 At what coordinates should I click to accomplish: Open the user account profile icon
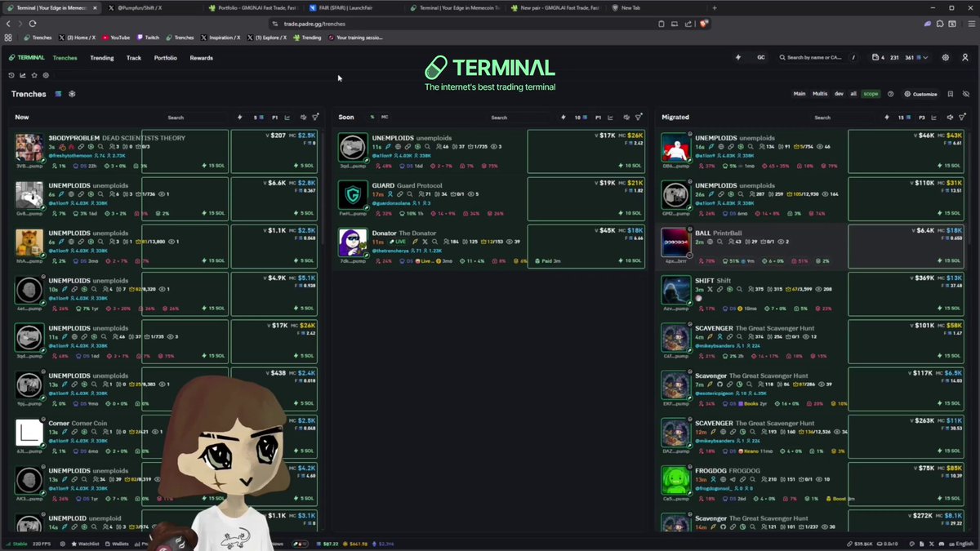964,58
